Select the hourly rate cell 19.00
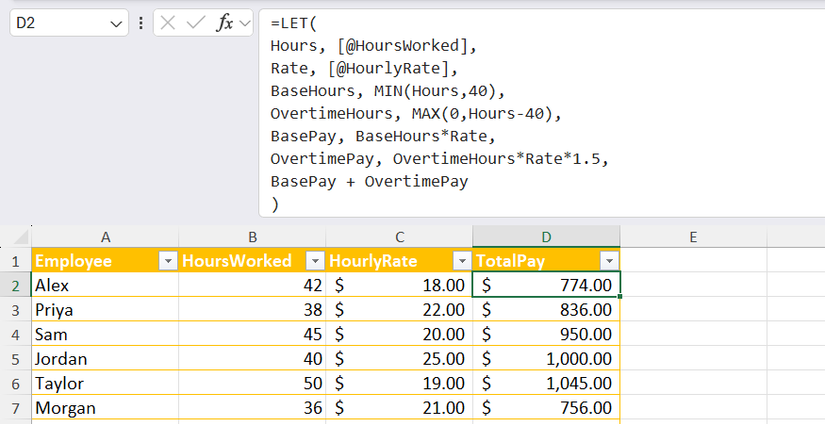 click(399, 383)
